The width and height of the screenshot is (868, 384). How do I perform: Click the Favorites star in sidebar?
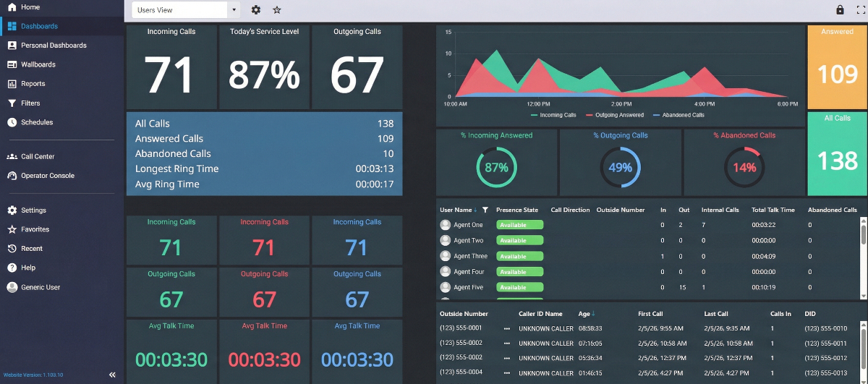click(x=12, y=229)
